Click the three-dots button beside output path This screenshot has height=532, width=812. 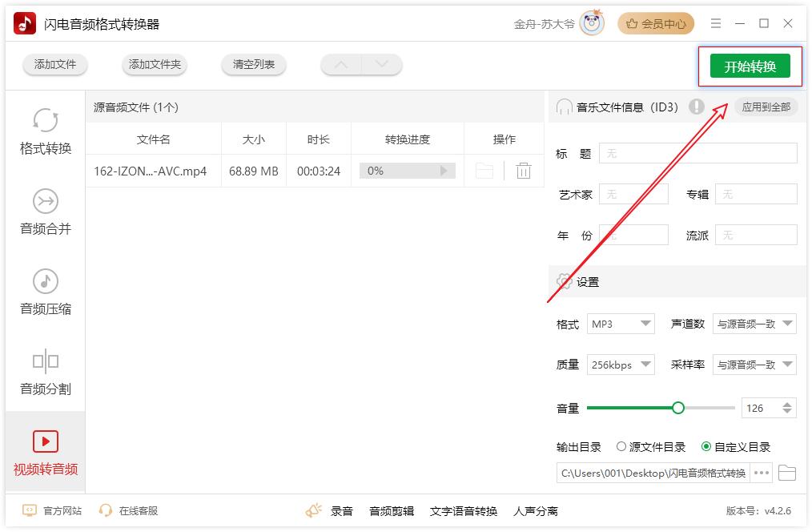(x=762, y=473)
